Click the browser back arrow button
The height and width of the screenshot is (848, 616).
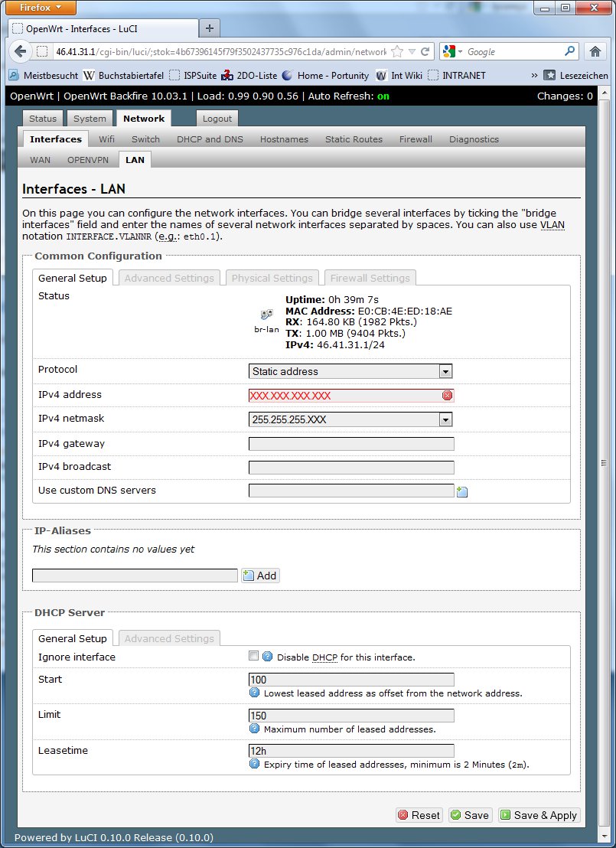click(20, 52)
